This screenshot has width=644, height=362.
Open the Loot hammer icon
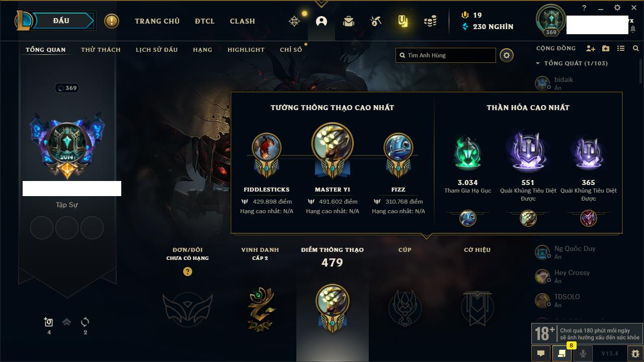pos(375,21)
